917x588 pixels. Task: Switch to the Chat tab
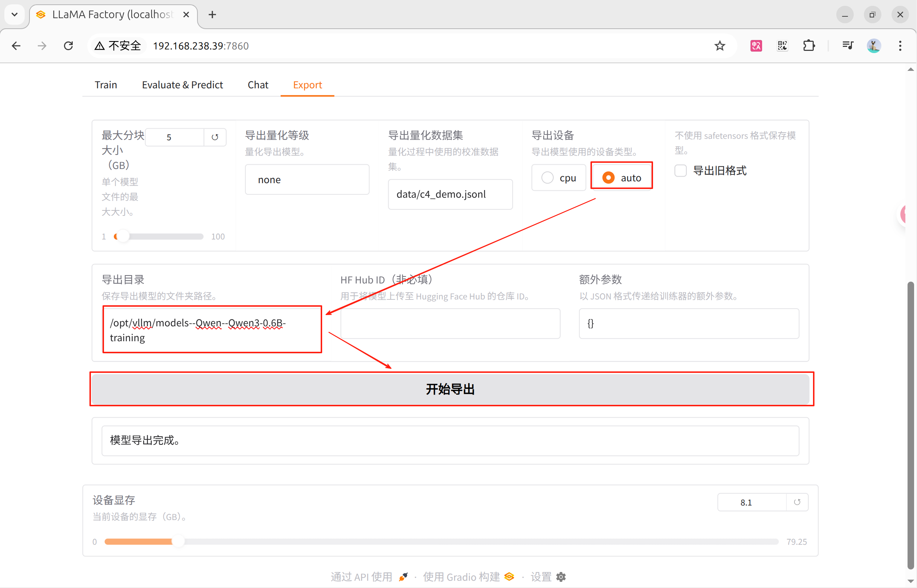pyautogui.click(x=258, y=85)
